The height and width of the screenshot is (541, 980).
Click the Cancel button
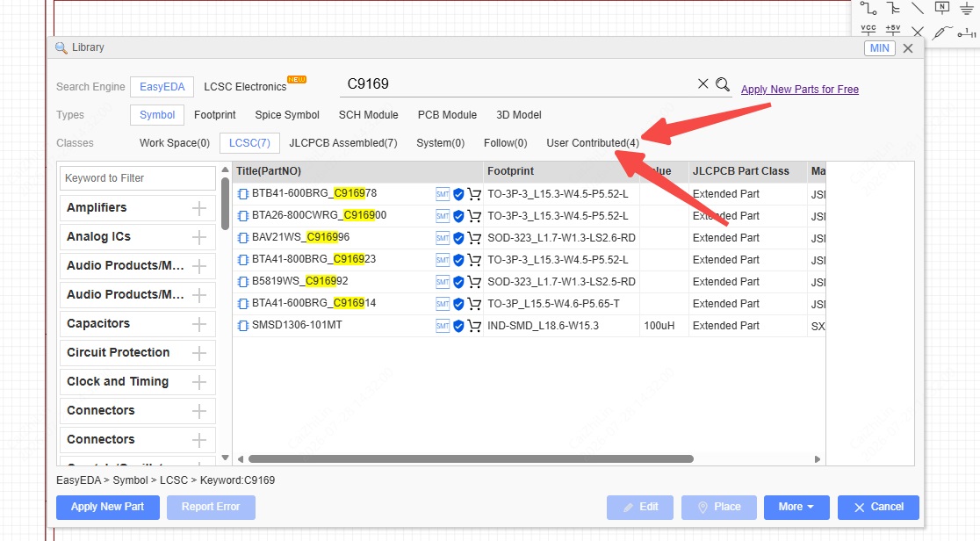click(878, 508)
